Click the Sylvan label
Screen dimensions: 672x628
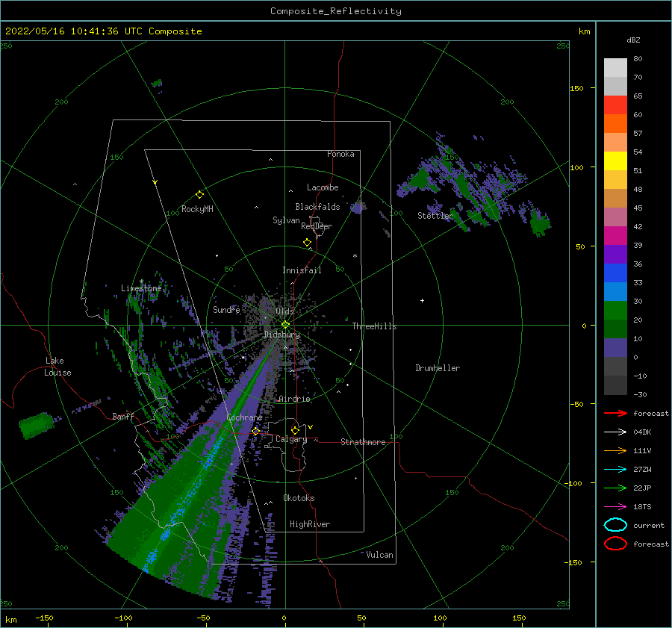(286, 220)
